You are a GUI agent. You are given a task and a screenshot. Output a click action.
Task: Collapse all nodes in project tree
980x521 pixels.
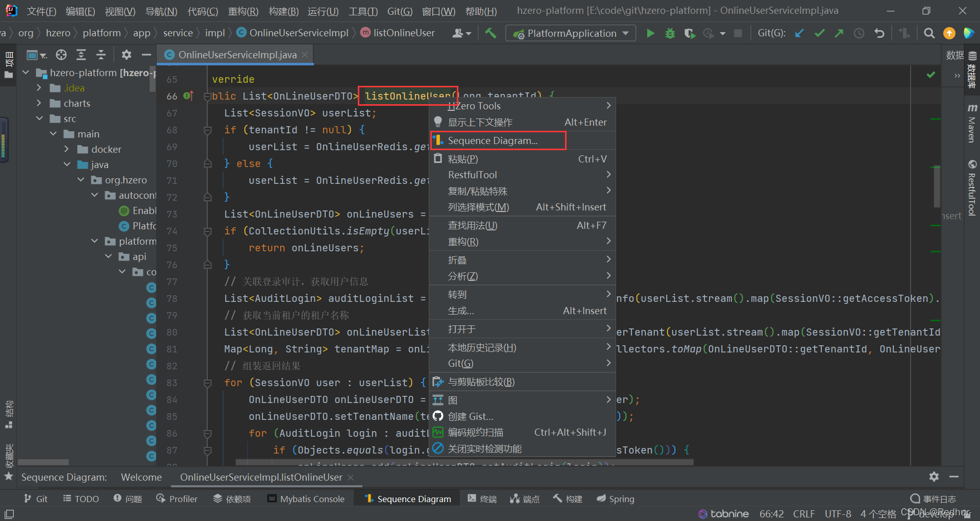pyautogui.click(x=101, y=55)
